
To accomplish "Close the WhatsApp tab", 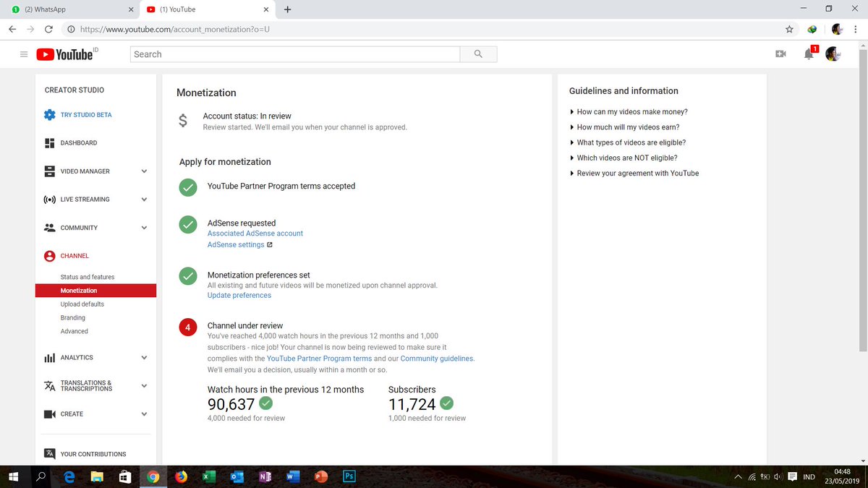I will 131,9.
